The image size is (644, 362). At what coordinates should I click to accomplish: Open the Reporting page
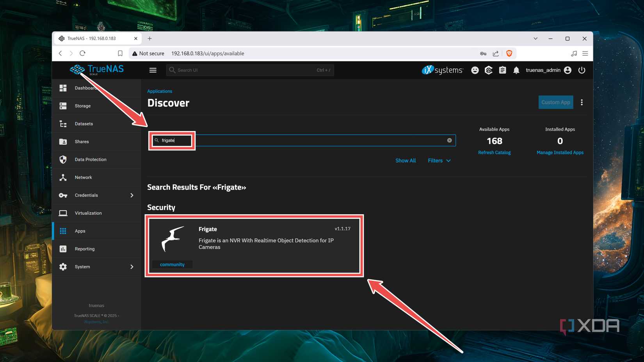pyautogui.click(x=96, y=249)
